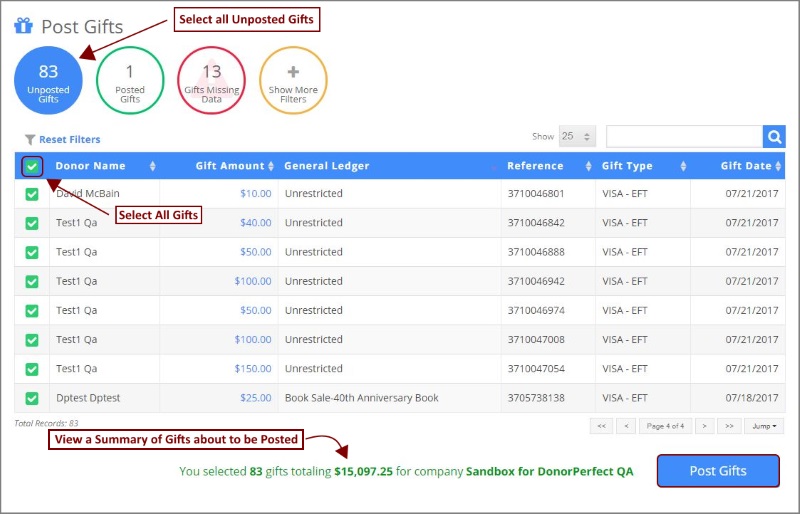Click the gift box icon by Post Gifts
This screenshot has width=800, height=514.
[23, 26]
